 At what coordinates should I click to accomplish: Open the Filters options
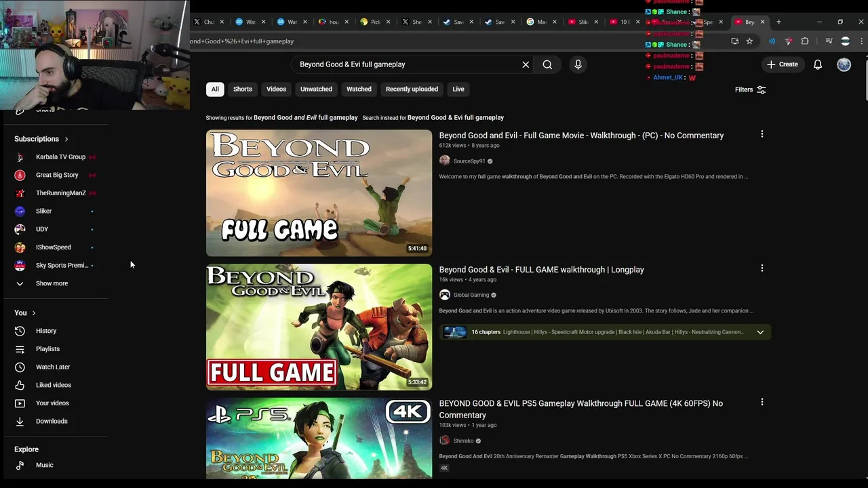[x=750, y=89]
